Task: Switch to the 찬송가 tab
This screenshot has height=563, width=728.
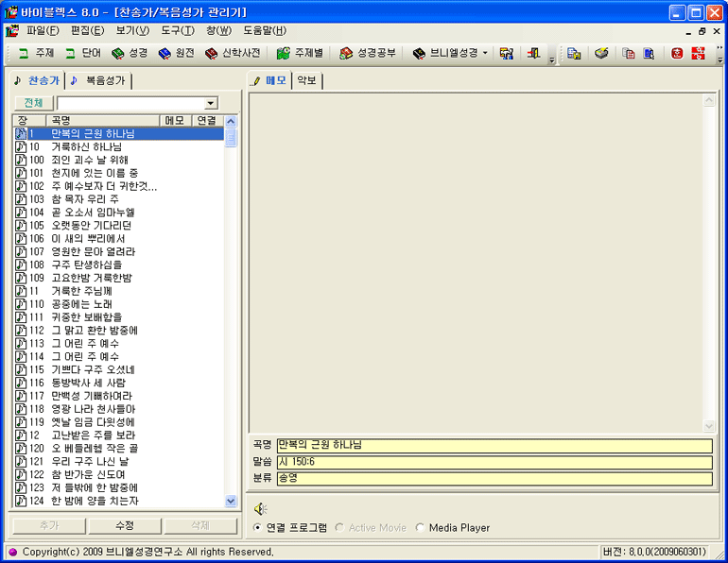Action: (37, 80)
